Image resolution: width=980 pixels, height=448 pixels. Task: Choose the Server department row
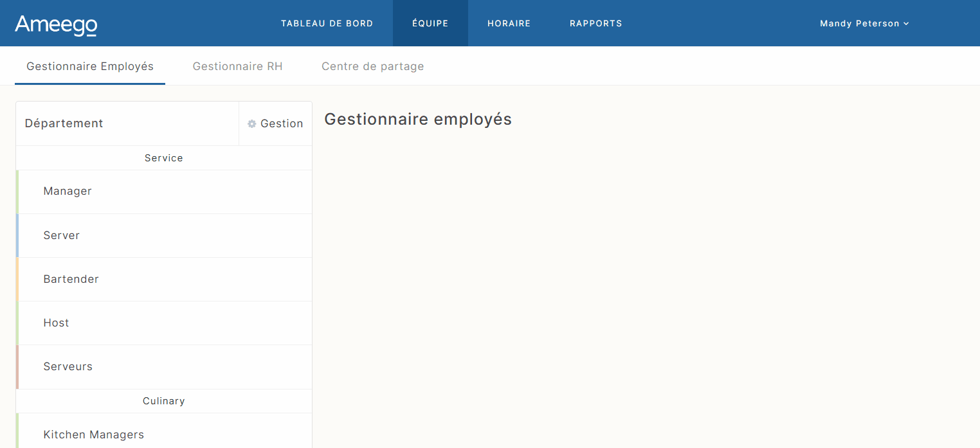pyautogui.click(x=62, y=235)
